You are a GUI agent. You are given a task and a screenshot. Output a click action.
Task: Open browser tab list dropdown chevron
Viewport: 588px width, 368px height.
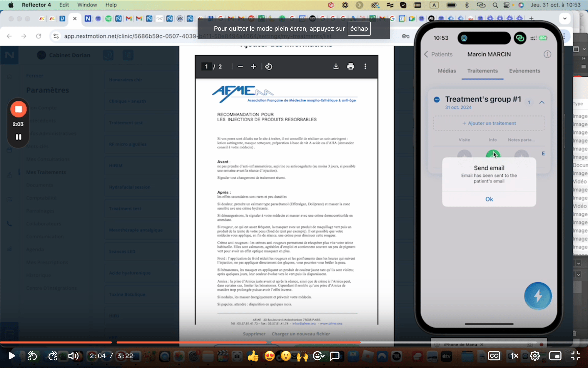pos(565,19)
